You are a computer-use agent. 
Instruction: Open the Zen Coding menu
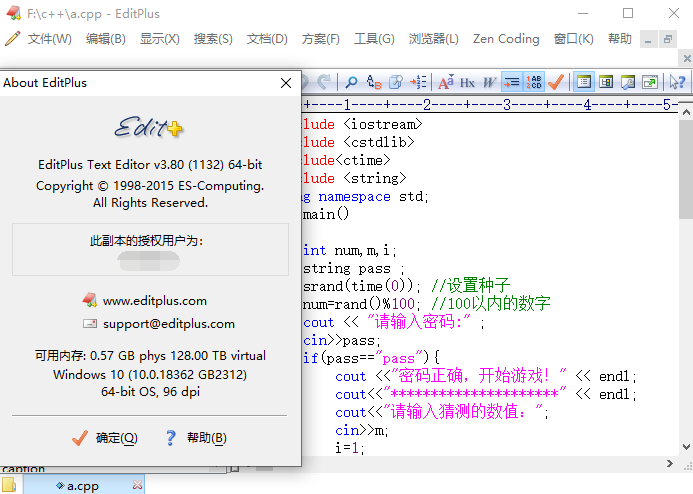[x=506, y=39]
